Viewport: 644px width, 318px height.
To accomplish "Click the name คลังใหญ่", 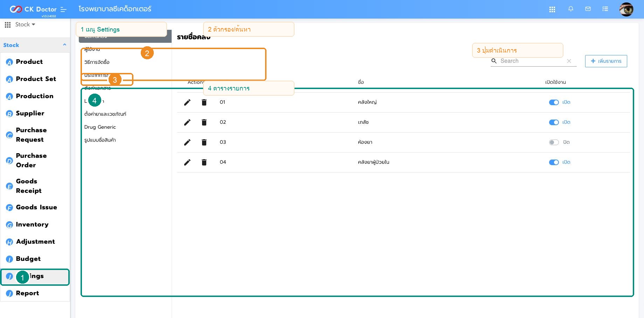I will (x=367, y=102).
